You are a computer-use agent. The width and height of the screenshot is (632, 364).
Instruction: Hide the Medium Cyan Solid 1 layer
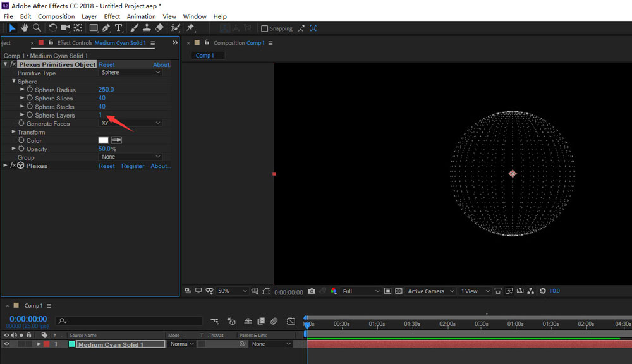click(6, 344)
